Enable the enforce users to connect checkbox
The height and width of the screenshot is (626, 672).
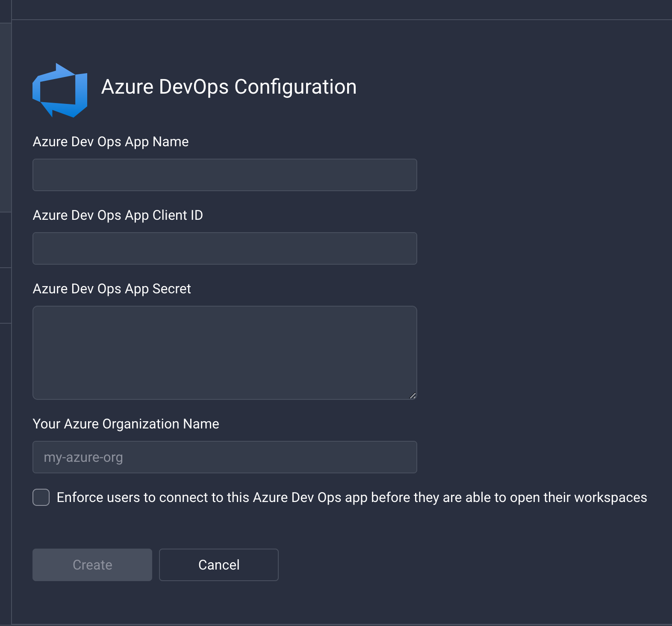point(41,497)
